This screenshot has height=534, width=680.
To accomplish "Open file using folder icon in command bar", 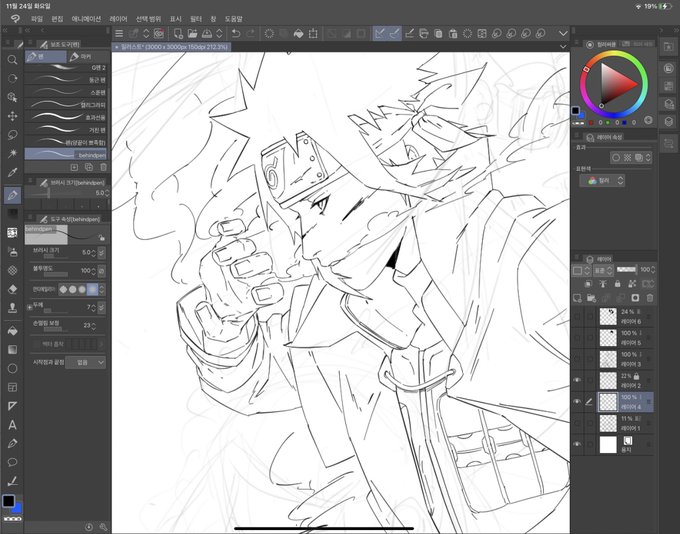I will click(192, 33).
